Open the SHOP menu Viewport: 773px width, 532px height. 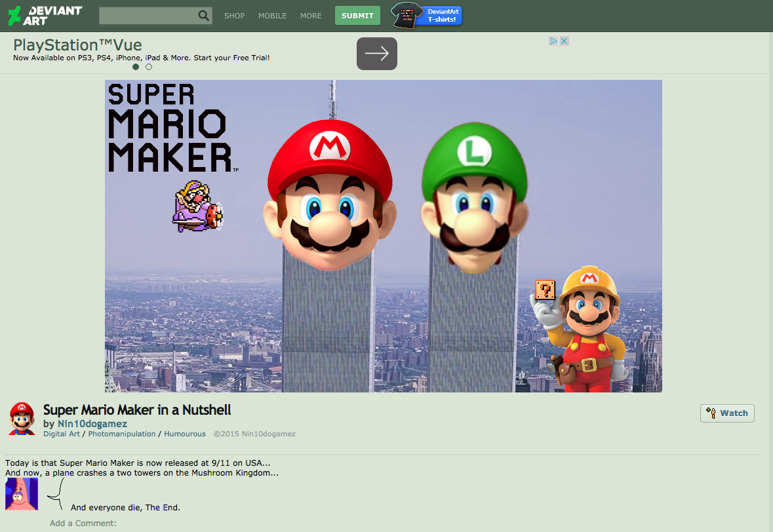[234, 16]
